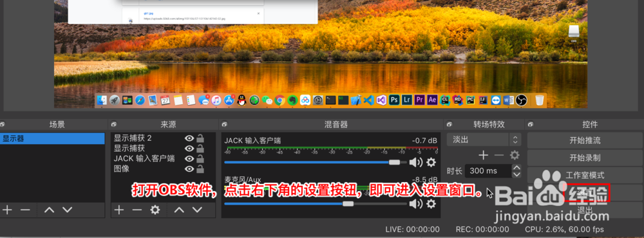Hide the 显示捕获 2 source with eye icon
Screen dimensions: 644x238
[x=189, y=138]
